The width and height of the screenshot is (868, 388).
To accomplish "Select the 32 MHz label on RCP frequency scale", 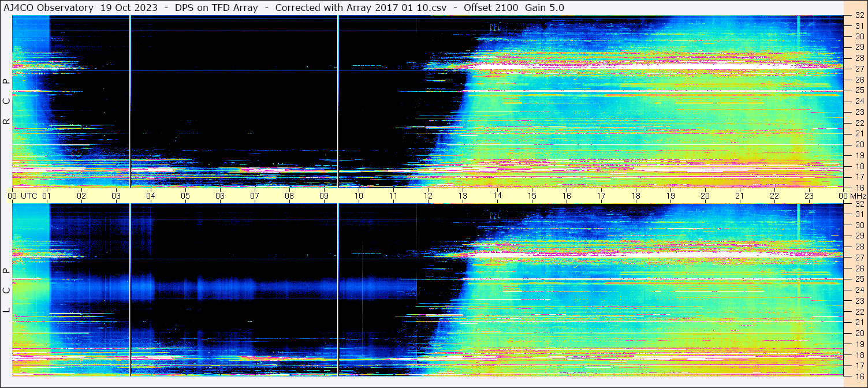I will point(859,16).
